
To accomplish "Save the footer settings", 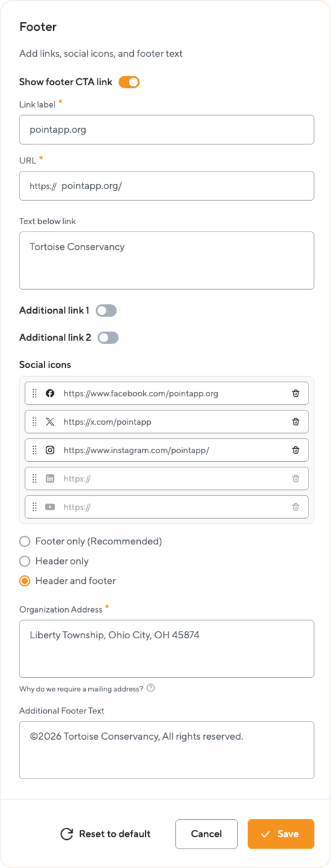I will coord(281,834).
